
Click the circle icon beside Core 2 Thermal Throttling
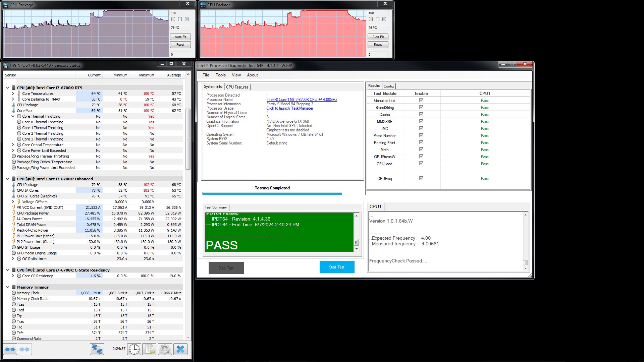(x=19, y=133)
